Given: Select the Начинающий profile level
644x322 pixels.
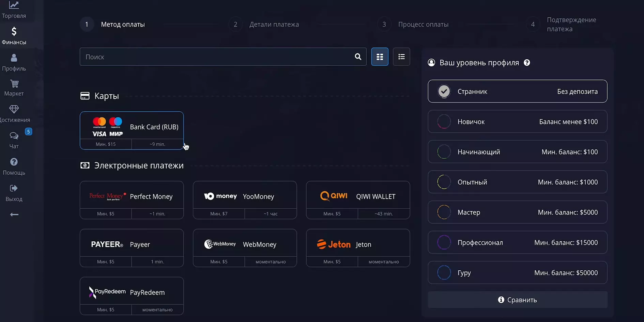Looking at the screenshot, I should click(518, 152).
